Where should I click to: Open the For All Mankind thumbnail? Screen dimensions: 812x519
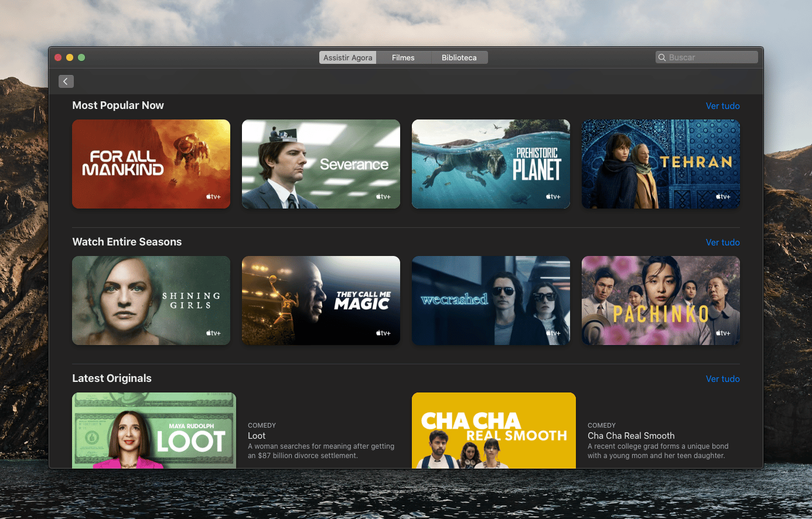tap(151, 164)
